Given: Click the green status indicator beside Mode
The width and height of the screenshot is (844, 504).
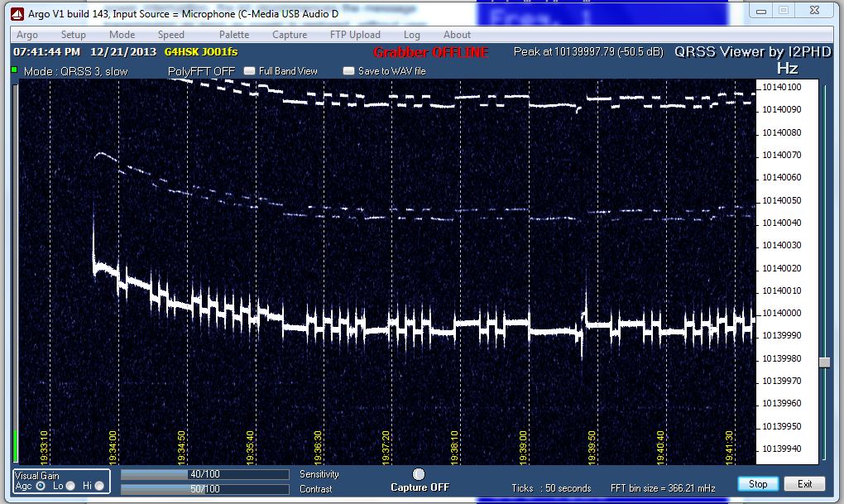Looking at the screenshot, I should pos(14,70).
